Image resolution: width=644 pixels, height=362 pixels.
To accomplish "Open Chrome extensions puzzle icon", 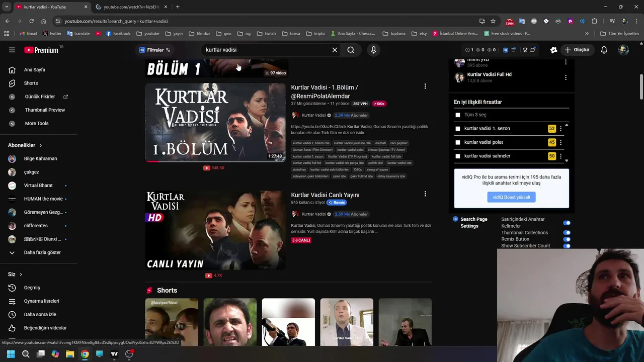I will 594,21.
